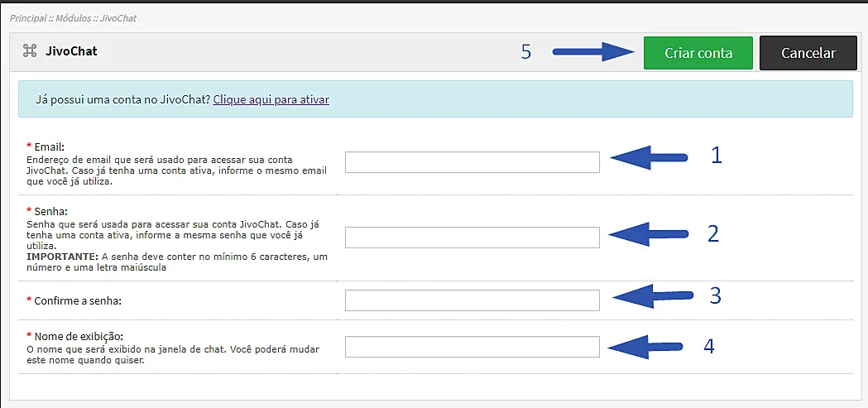Click the 'Confirme a senha:' label
868x408 pixels.
[78, 300]
